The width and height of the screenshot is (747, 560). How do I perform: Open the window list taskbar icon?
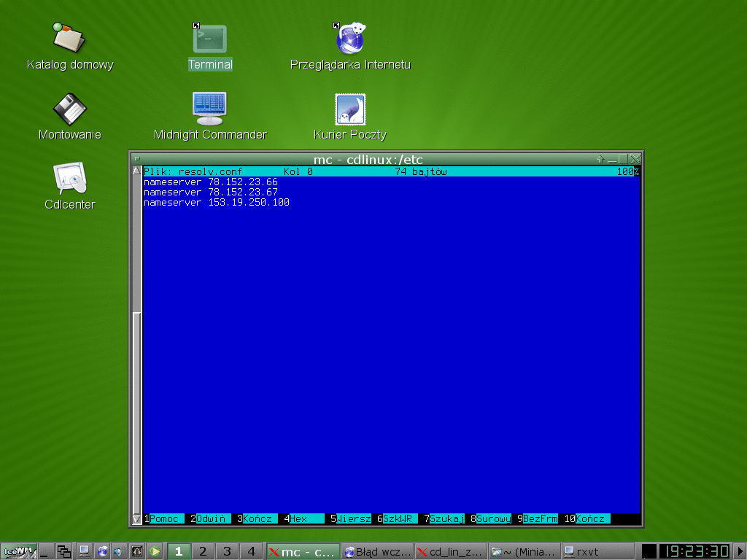coord(64,552)
